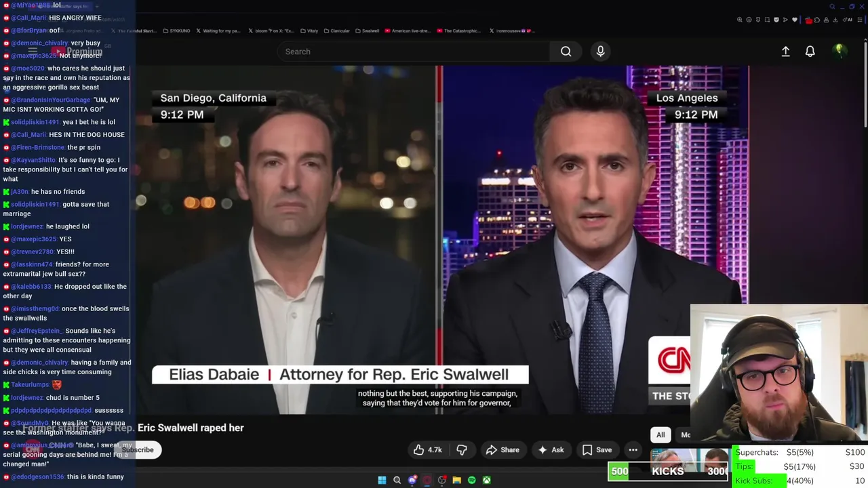Open the bloom on X bookmark
Viewport: 868px width, 488px height.
tap(271, 30)
